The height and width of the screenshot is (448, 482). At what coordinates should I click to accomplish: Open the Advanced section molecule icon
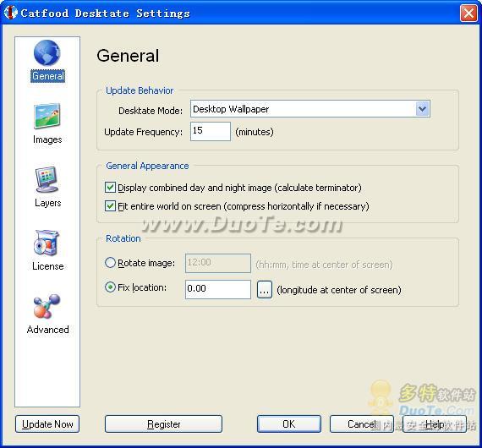click(x=47, y=306)
